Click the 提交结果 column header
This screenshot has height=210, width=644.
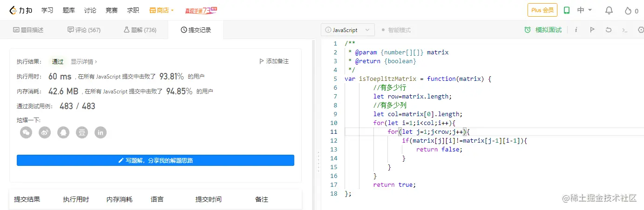coord(27,199)
